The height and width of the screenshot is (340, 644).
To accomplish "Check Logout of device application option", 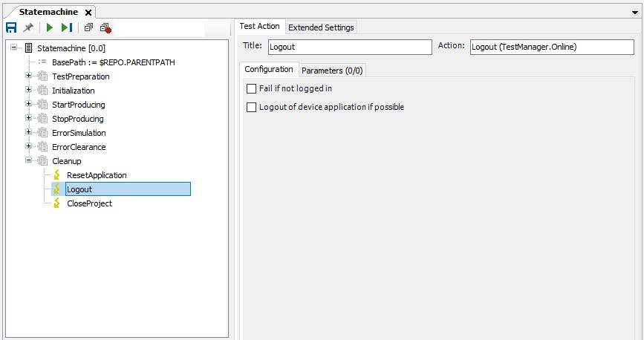I will (251, 107).
